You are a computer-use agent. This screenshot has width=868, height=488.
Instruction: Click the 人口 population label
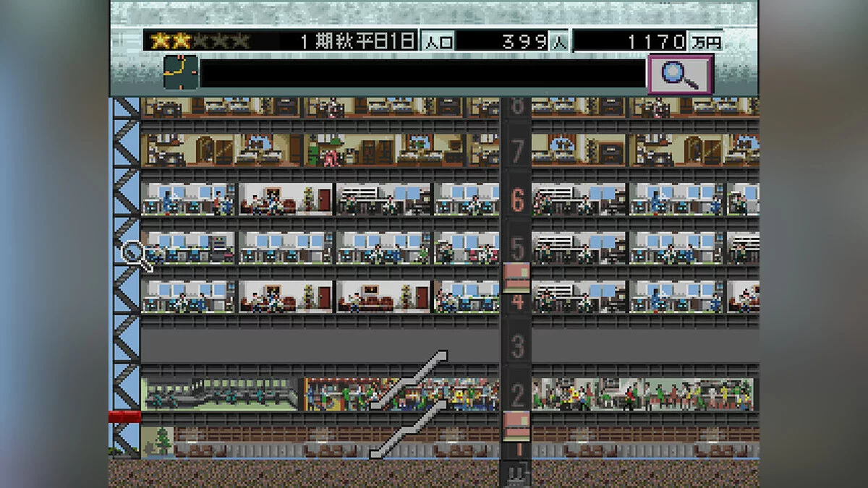tap(438, 42)
